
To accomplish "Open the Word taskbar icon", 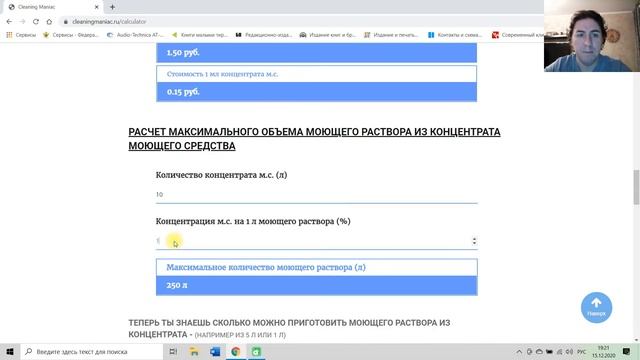I will click(x=215, y=351).
